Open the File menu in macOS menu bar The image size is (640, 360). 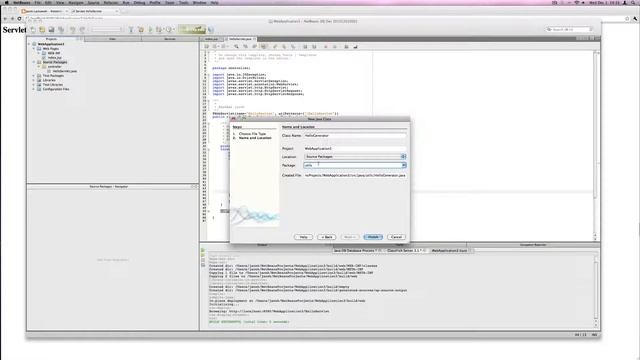(38, 2)
